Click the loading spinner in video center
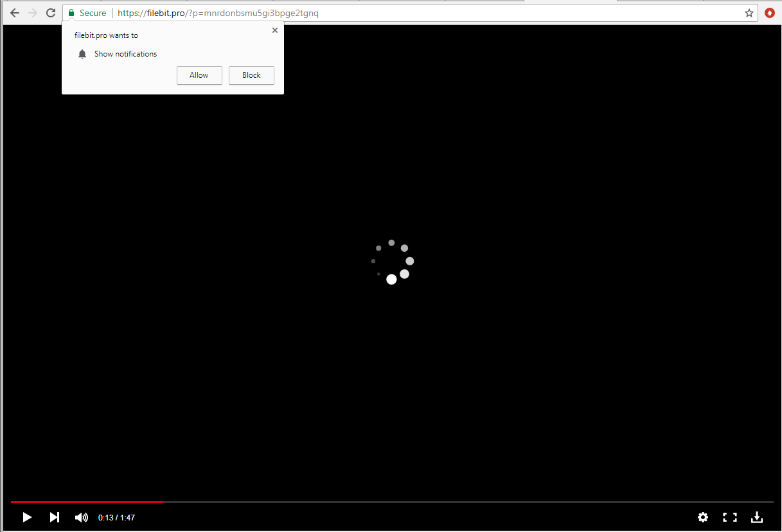This screenshot has width=782, height=532. coord(392,262)
